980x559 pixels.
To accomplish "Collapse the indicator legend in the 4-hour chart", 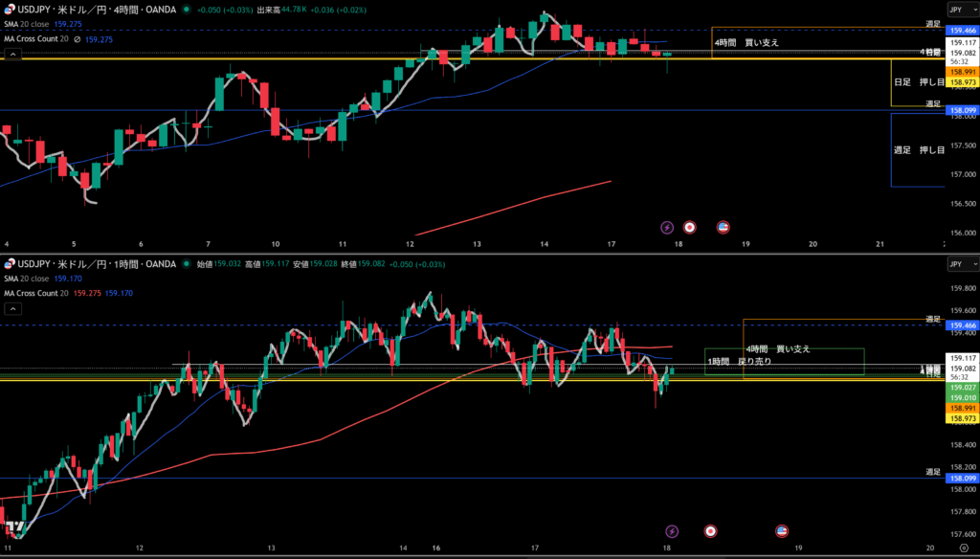I will pyautogui.click(x=13, y=56).
